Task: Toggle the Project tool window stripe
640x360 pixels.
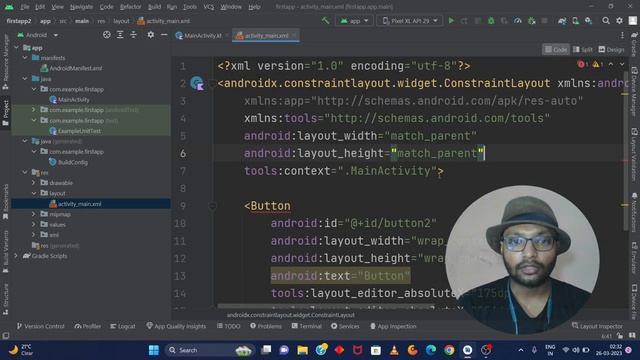Action: (5, 113)
